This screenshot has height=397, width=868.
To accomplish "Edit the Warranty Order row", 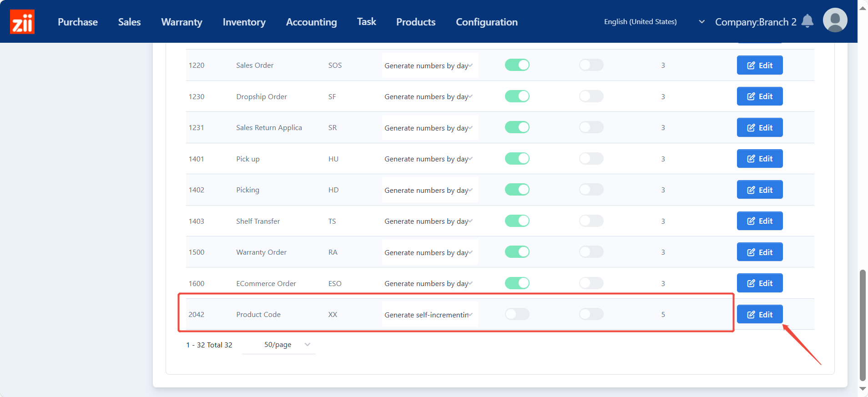I will point(760,252).
